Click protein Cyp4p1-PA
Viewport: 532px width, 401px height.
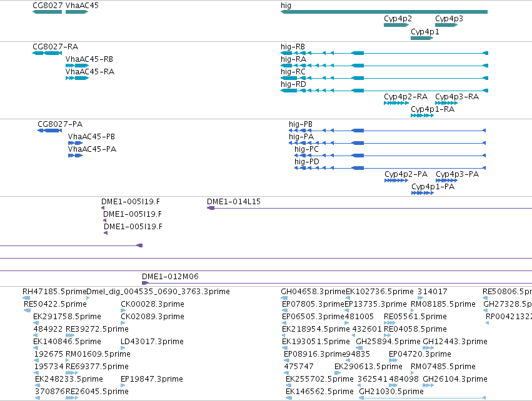(x=423, y=193)
